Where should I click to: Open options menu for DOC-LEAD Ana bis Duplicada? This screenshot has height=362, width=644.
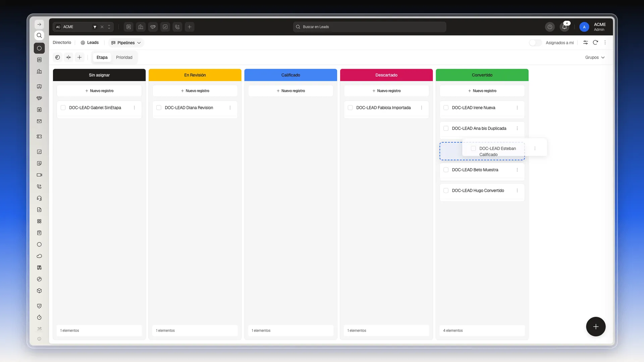[517, 128]
